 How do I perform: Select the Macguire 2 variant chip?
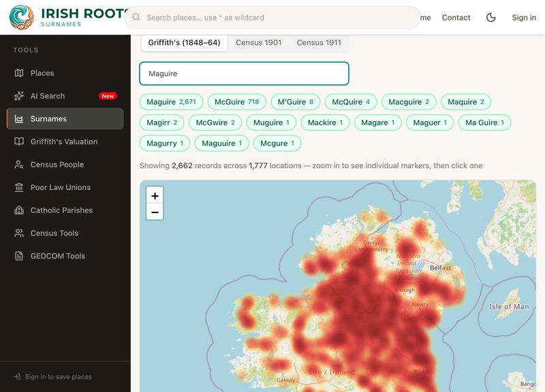coord(409,101)
